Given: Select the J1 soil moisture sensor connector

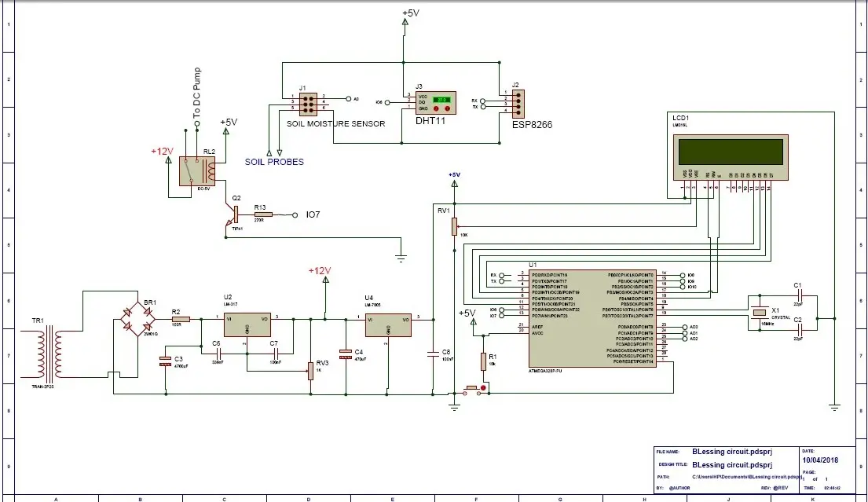Looking at the screenshot, I should pyautogui.click(x=309, y=104).
